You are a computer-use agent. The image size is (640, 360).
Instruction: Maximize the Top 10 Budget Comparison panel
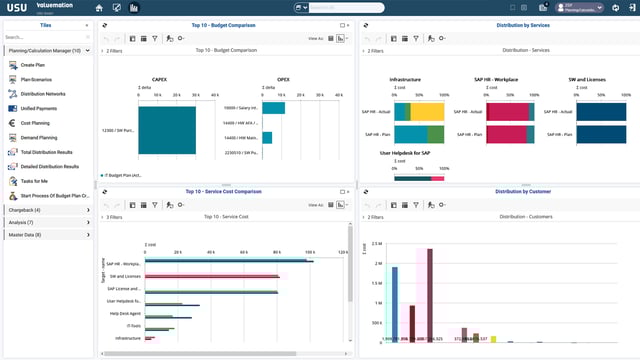pyautogui.click(x=342, y=25)
